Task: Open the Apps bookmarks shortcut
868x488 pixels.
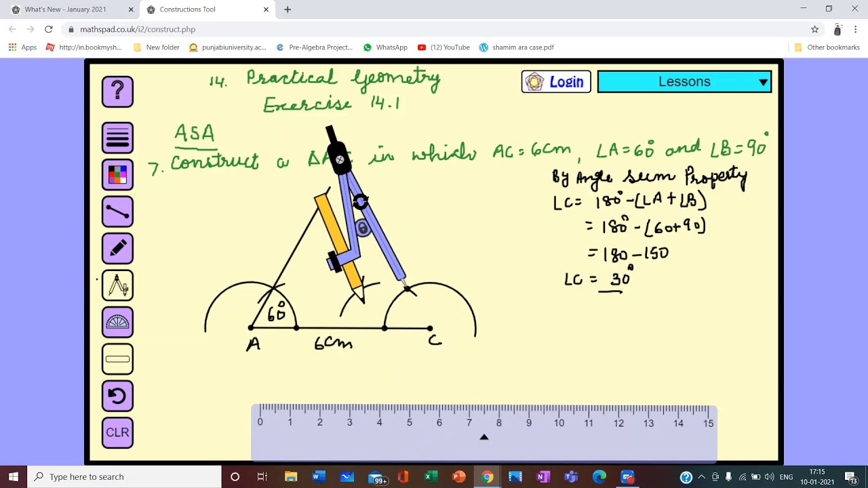Action: [22, 47]
